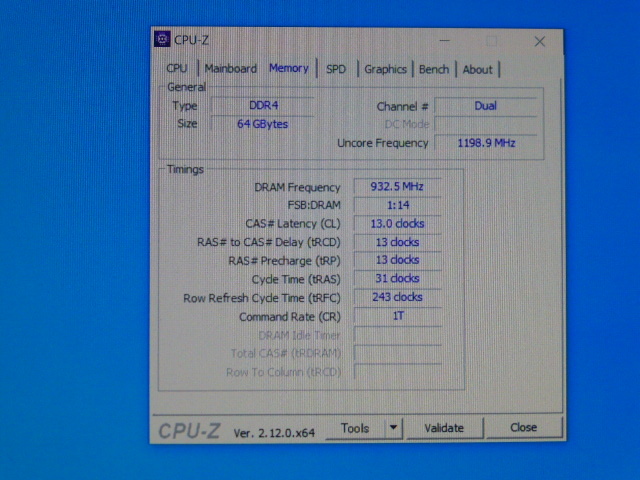
Task: Show the About tab
Action: (x=477, y=70)
